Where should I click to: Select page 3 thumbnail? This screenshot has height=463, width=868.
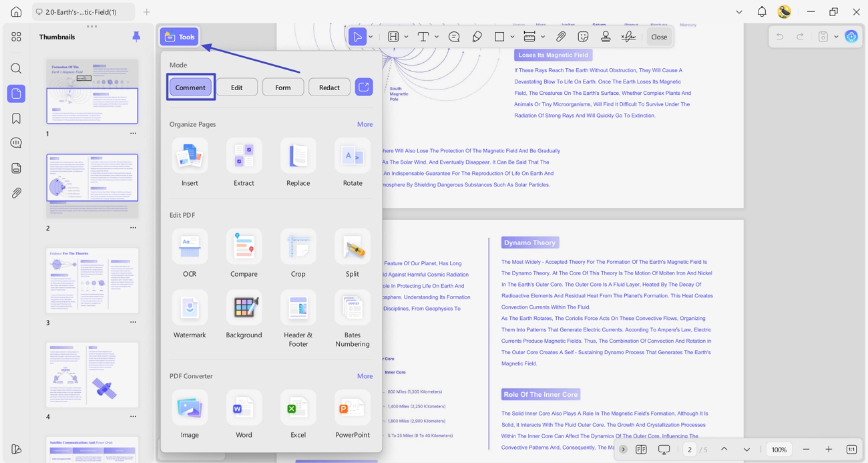coord(92,281)
